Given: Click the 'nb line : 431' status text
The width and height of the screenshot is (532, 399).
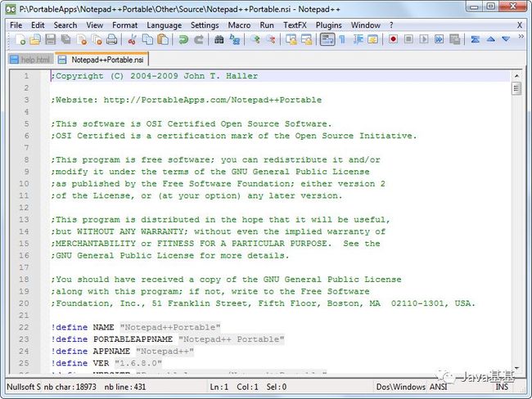Looking at the screenshot, I should click(125, 387).
